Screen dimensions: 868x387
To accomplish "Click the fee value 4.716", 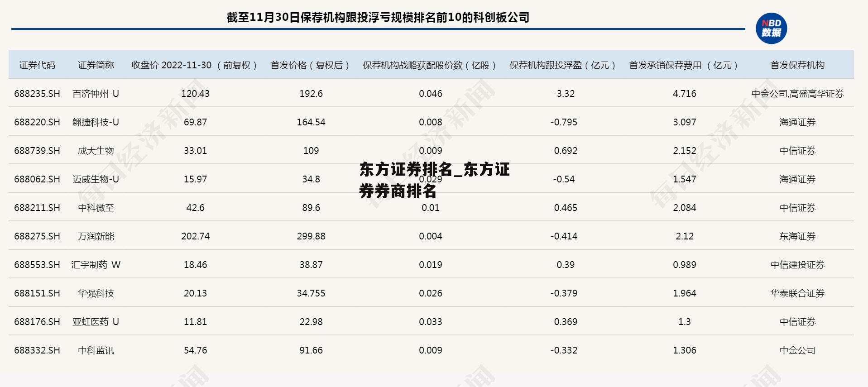I will click(685, 94).
